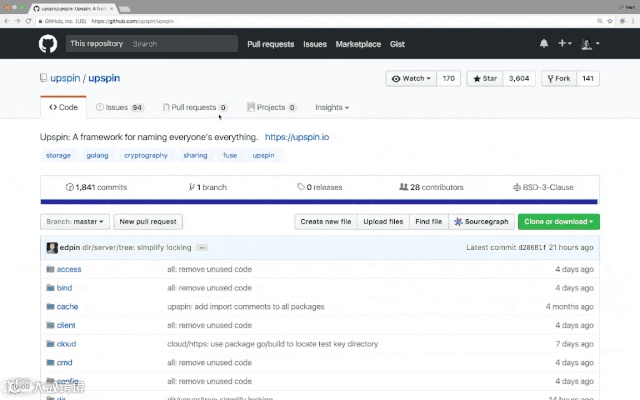View the 0 releases link
The height and width of the screenshot is (400, 640).
point(320,187)
